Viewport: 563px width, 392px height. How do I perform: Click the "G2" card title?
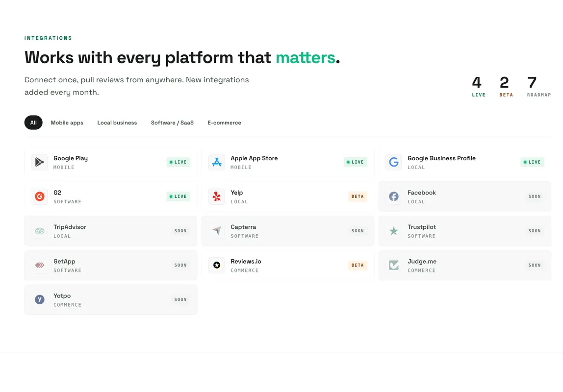(x=57, y=193)
